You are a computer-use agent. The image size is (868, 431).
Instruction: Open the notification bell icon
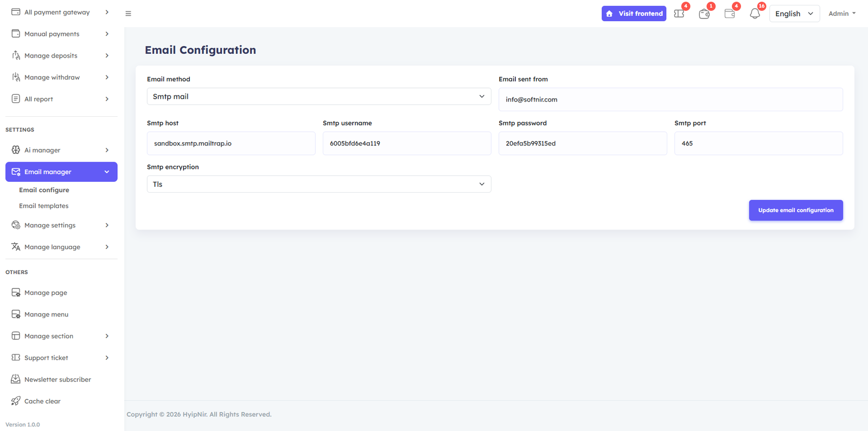tap(755, 14)
